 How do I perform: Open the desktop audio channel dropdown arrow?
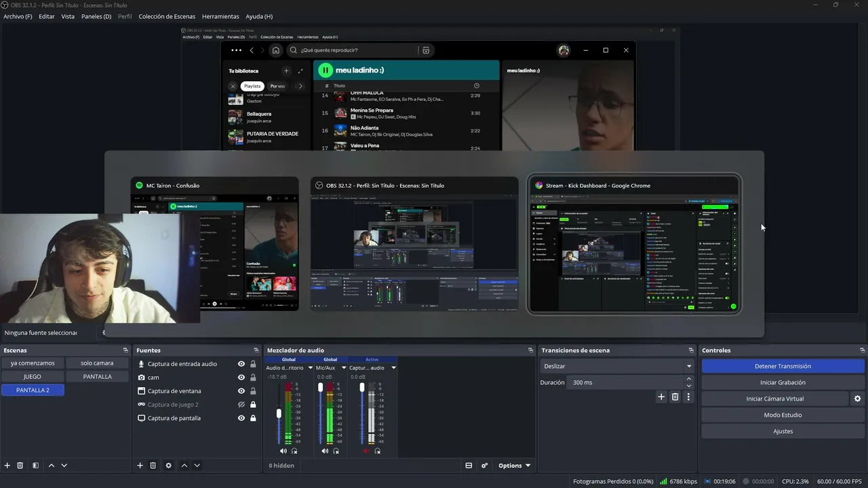311,368
